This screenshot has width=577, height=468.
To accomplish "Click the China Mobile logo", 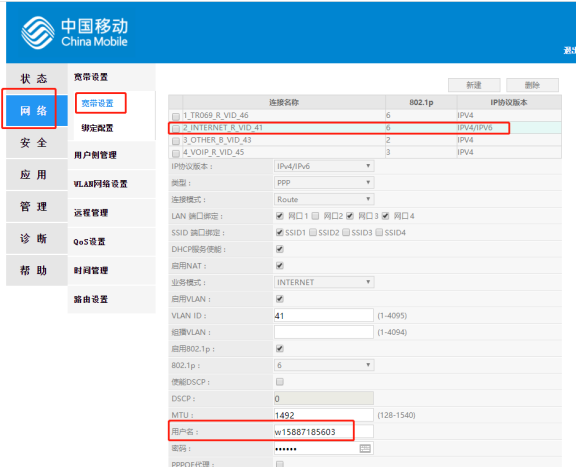I will [74, 32].
